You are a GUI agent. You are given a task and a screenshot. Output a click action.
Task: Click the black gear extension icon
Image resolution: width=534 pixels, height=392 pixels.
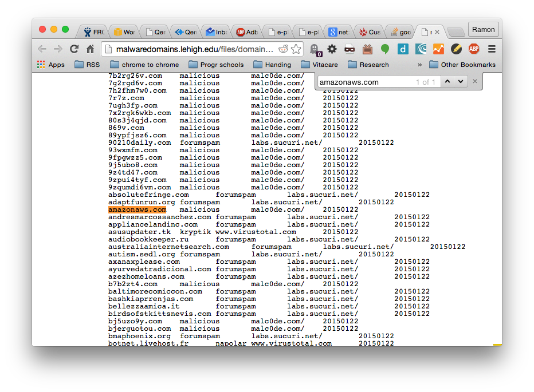332,49
